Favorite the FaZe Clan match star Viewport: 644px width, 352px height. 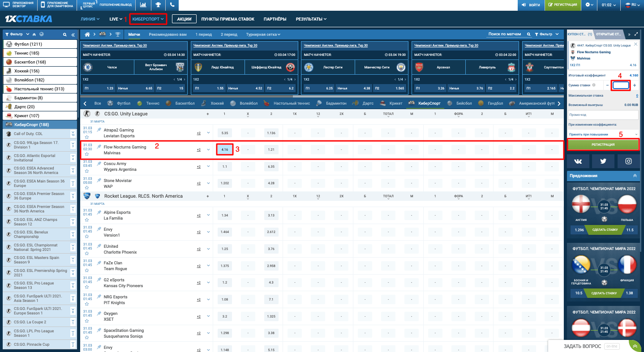click(86, 270)
